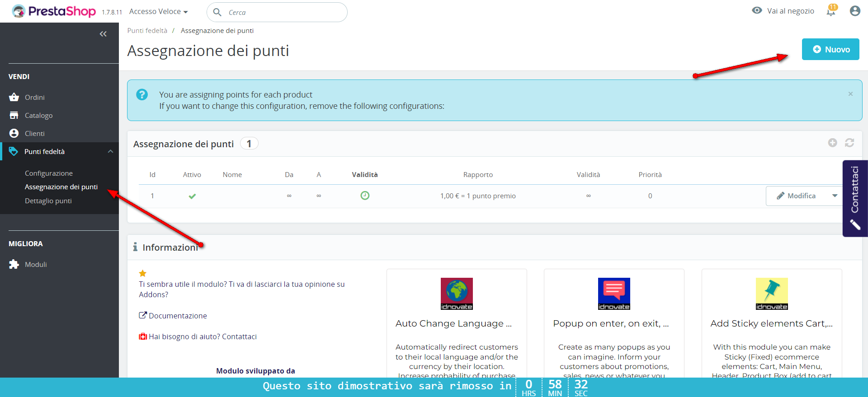Image resolution: width=868 pixels, height=397 pixels.
Task: Collapse the Punti fedeltà submenu chevron
Action: pyautogui.click(x=110, y=151)
